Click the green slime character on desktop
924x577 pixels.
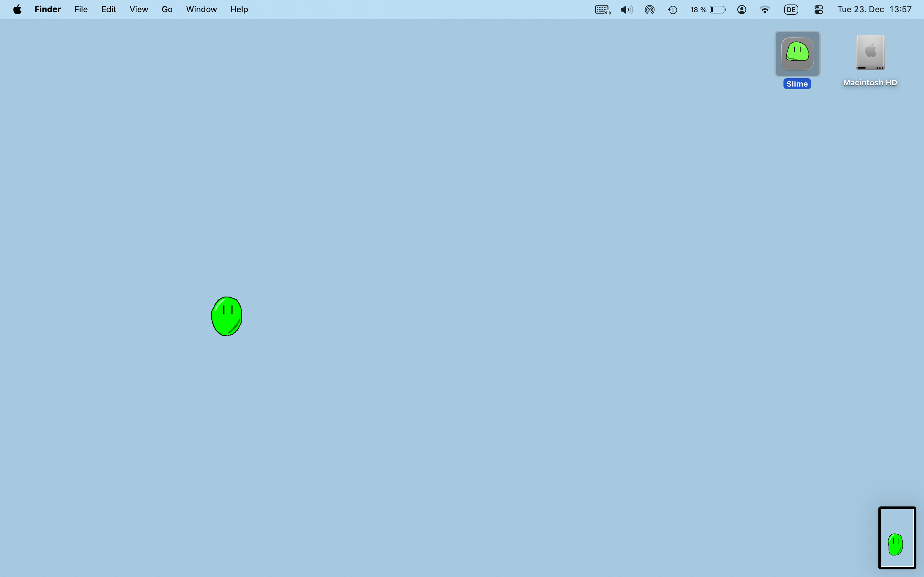coord(227,316)
